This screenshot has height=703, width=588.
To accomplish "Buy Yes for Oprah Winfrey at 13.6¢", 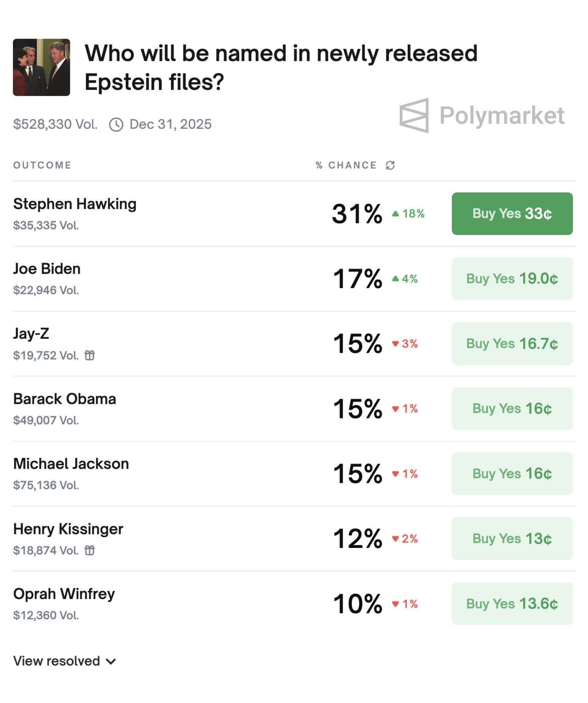I will [x=512, y=604].
